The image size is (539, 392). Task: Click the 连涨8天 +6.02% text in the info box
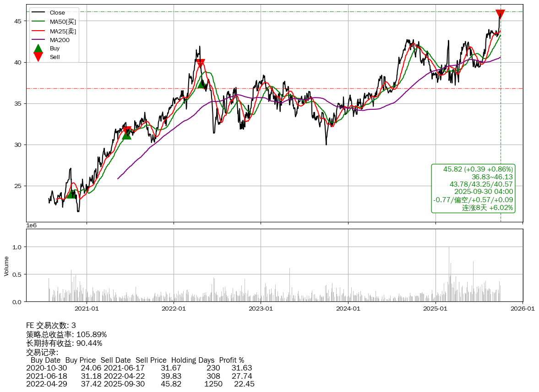(x=487, y=208)
